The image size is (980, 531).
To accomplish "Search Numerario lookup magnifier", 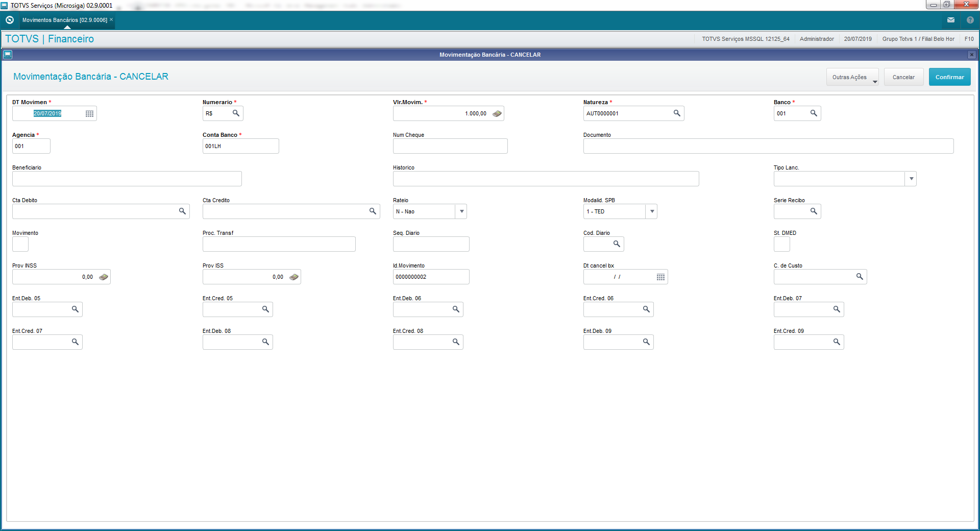I will (x=236, y=113).
